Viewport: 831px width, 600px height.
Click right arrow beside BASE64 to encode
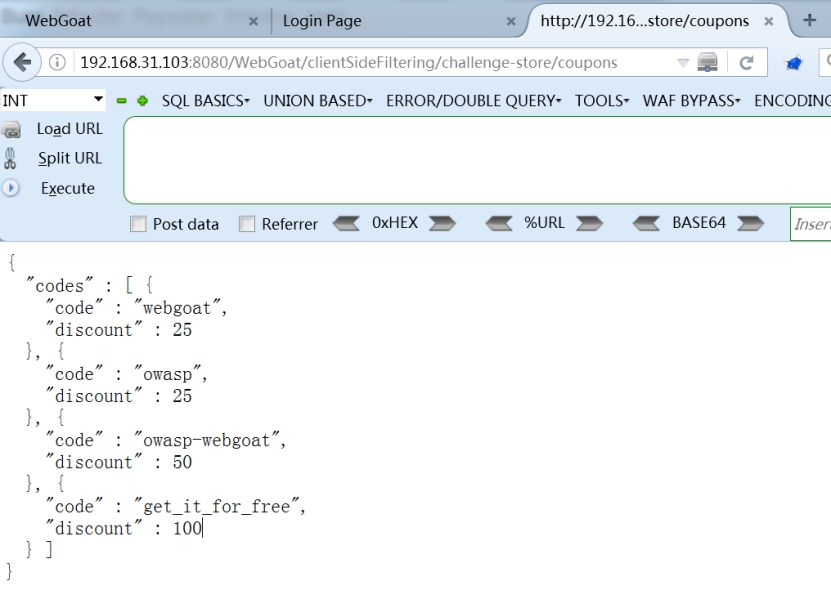750,223
